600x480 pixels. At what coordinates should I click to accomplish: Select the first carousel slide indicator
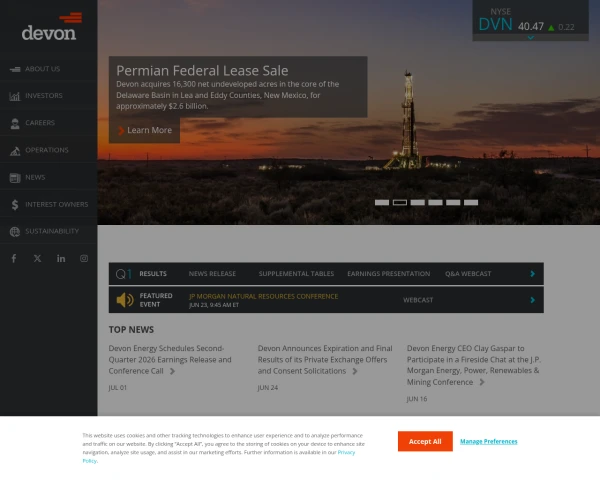tap(382, 202)
